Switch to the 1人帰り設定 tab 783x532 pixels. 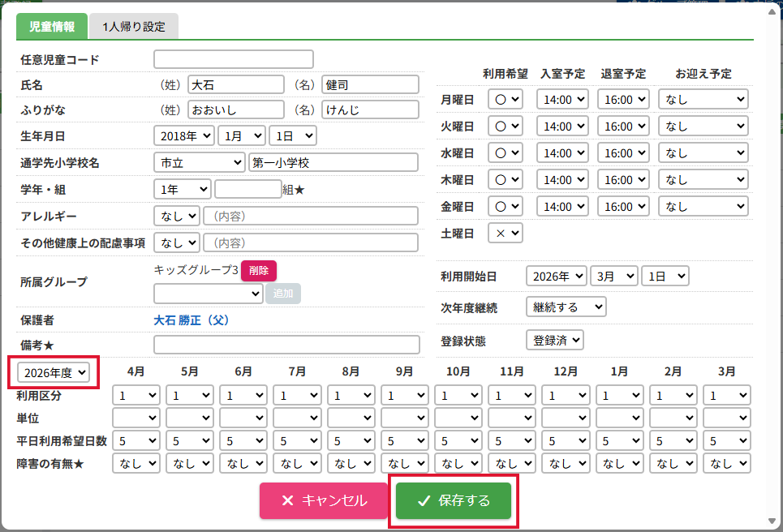tap(134, 27)
